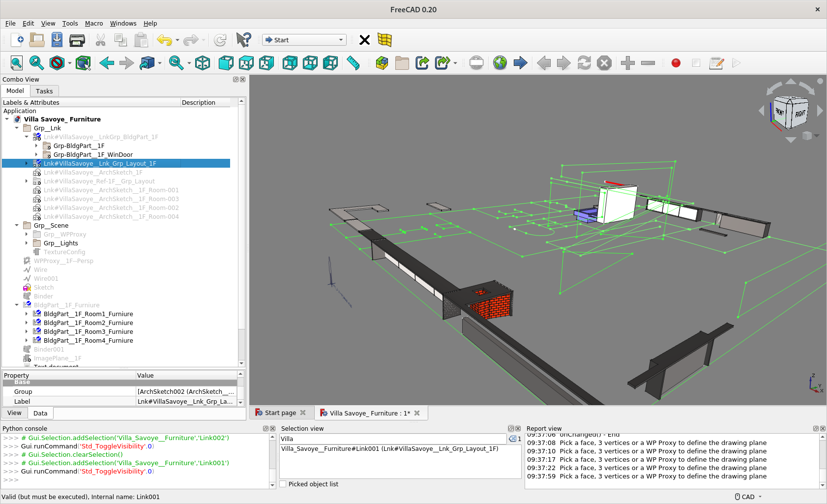
Task: Open draw style dropdown arrow
Action: pyautogui.click(x=70, y=63)
